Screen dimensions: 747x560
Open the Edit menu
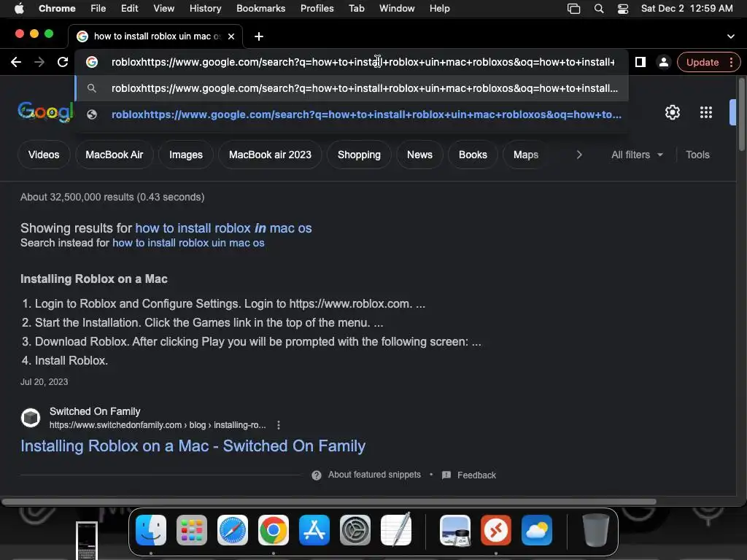[129, 9]
